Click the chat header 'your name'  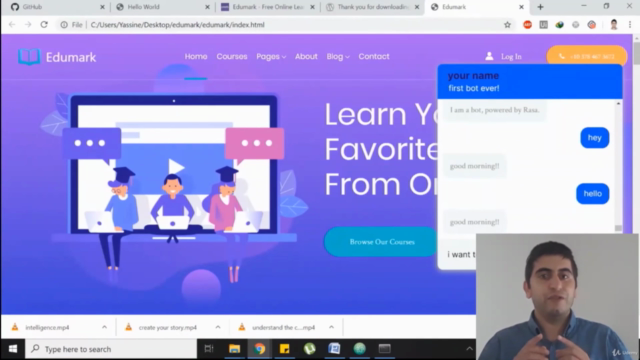click(473, 76)
